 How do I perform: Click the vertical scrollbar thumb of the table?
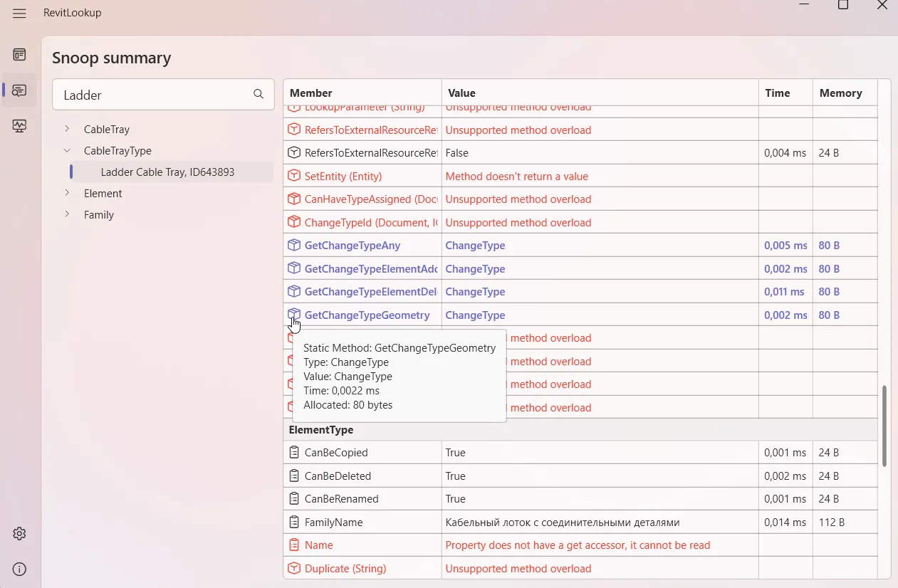[x=884, y=426]
